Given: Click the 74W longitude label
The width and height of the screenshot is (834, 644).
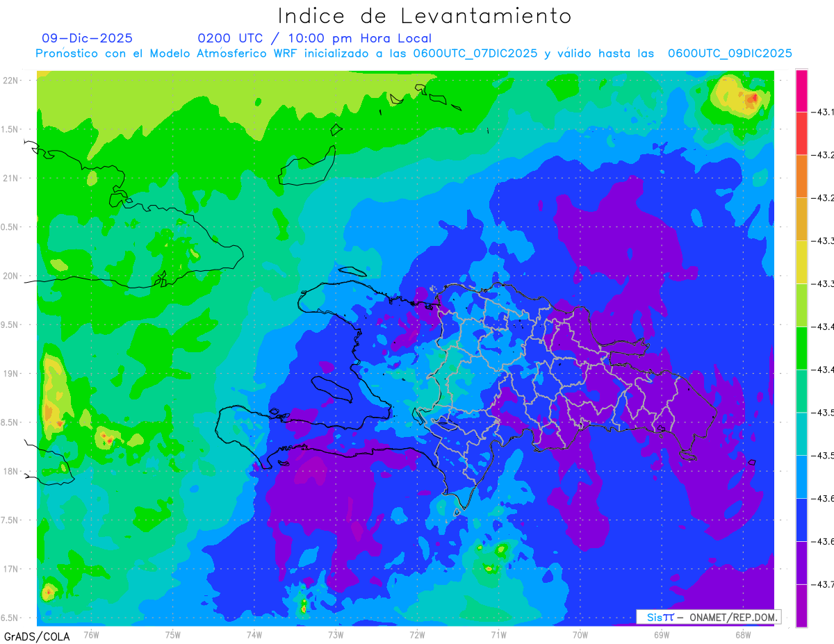Looking at the screenshot, I should pyautogui.click(x=254, y=634).
